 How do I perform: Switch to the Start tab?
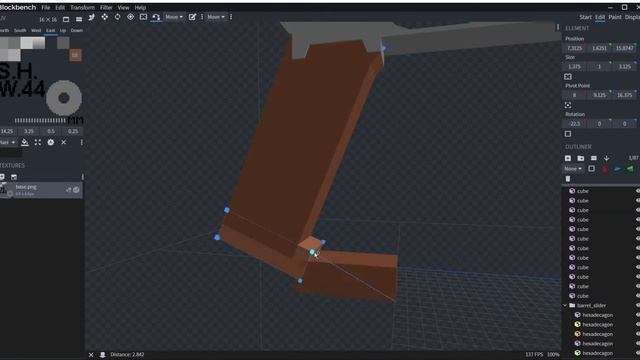[585, 17]
